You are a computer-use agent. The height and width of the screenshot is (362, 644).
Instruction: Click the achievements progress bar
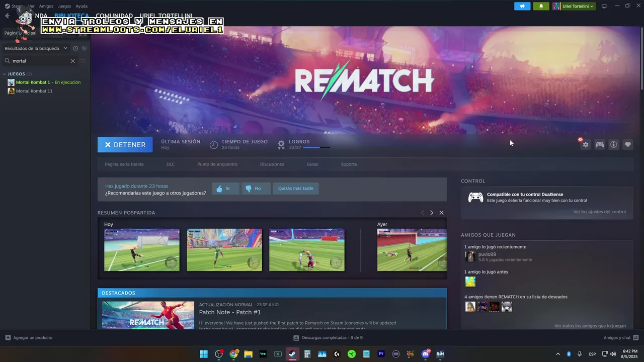(x=317, y=148)
